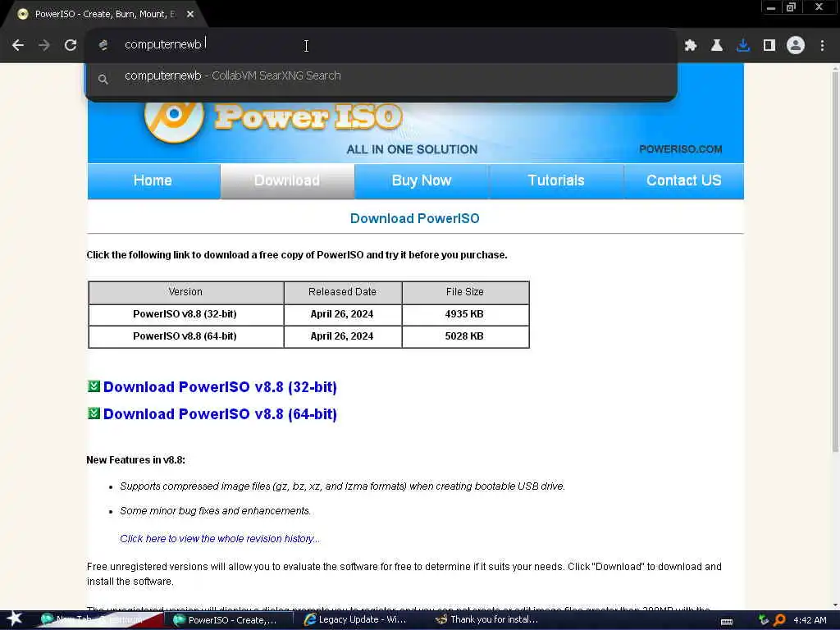840x630 pixels.
Task: Toggle the side panel icon
Action: (x=769, y=46)
